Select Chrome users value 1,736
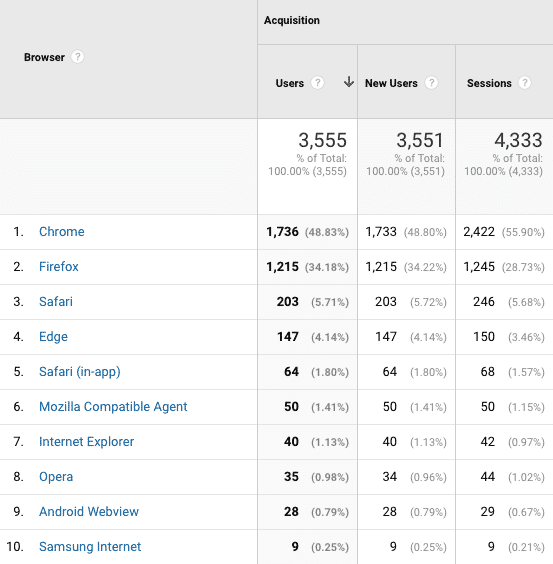This screenshot has width=553, height=564. pyautogui.click(x=282, y=232)
